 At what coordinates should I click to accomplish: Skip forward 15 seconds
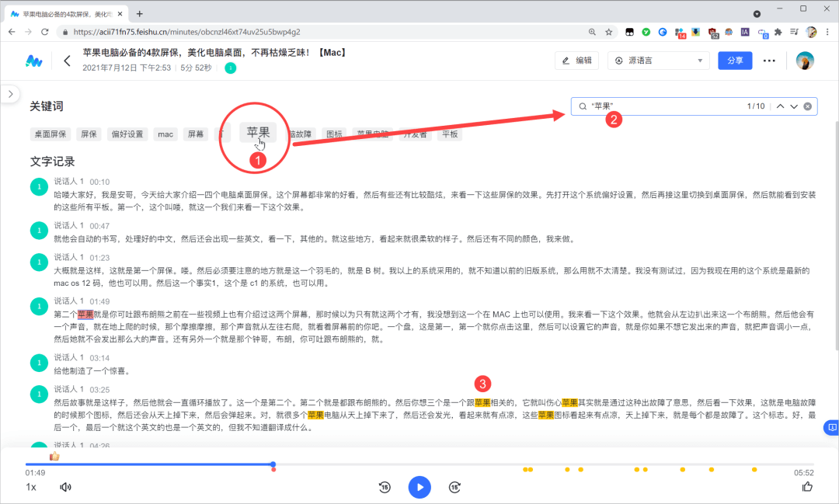click(x=454, y=487)
